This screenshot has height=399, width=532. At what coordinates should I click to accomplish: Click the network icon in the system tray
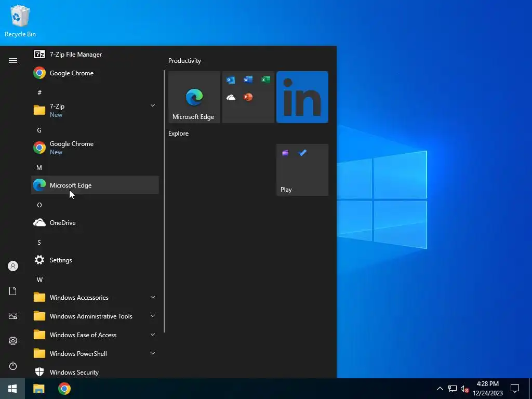coord(453,389)
